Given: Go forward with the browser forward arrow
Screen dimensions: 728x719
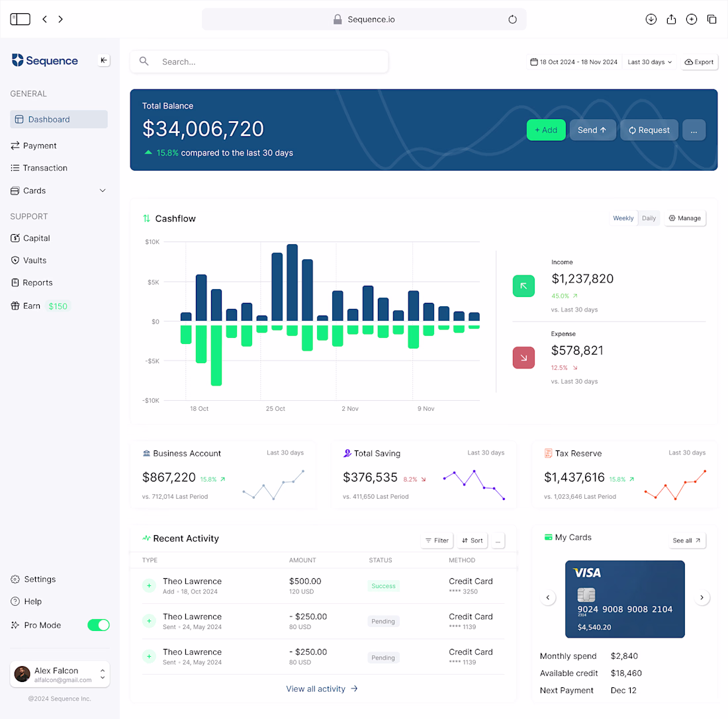Looking at the screenshot, I should (x=60, y=19).
